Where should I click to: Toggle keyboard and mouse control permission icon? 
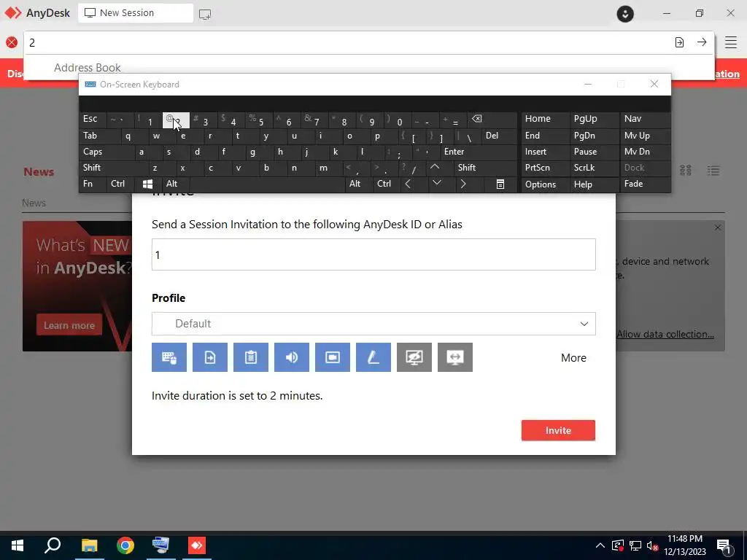[x=169, y=357]
